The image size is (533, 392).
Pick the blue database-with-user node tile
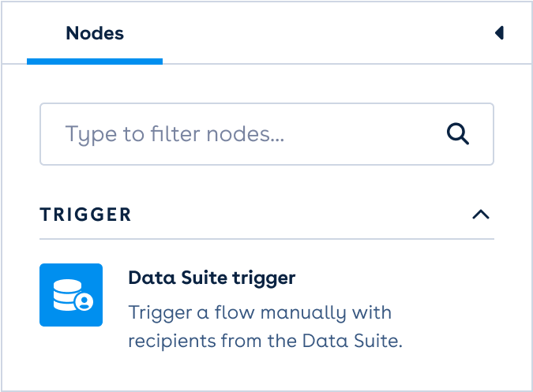click(71, 295)
